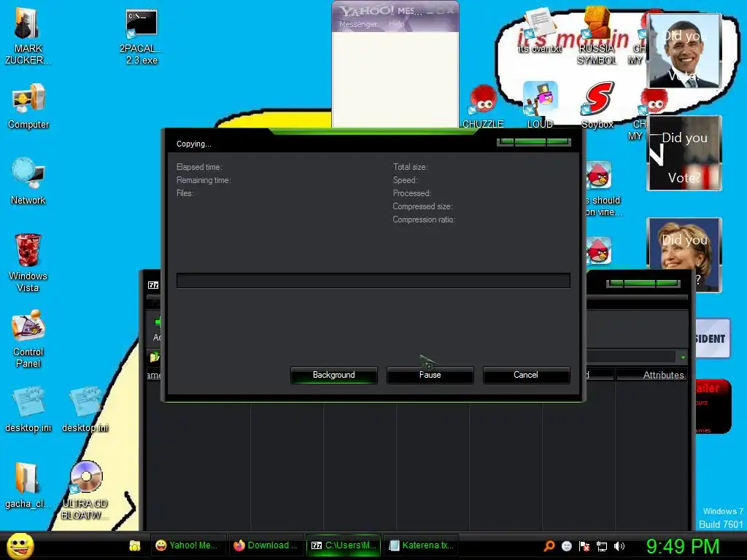This screenshot has height=560, width=747.
Task: Open Help menu in Yahoo! Messenger window
Action: [396, 24]
